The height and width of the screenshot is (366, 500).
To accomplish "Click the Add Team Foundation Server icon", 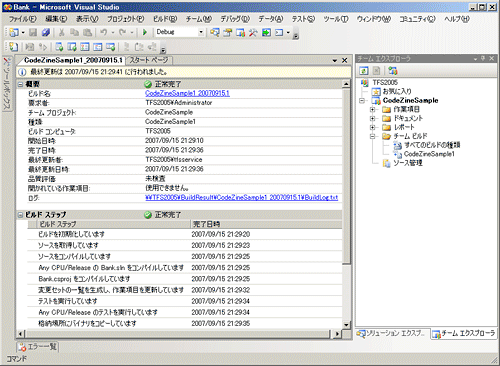I will point(392,71).
